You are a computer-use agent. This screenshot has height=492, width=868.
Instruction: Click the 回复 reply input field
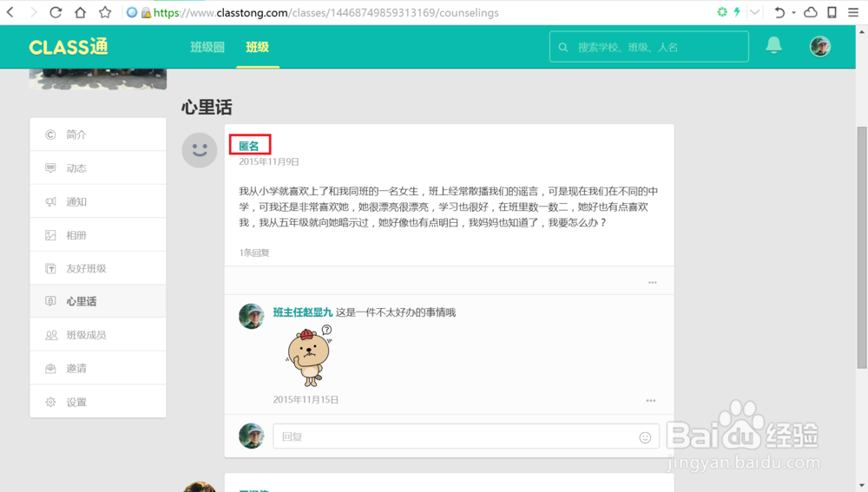pyautogui.click(x=466, y=436)
